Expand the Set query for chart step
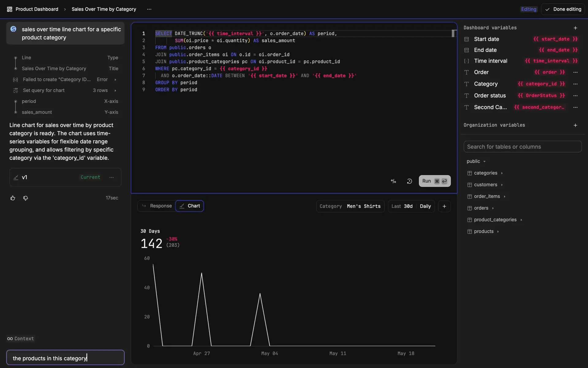 (115, 90)
